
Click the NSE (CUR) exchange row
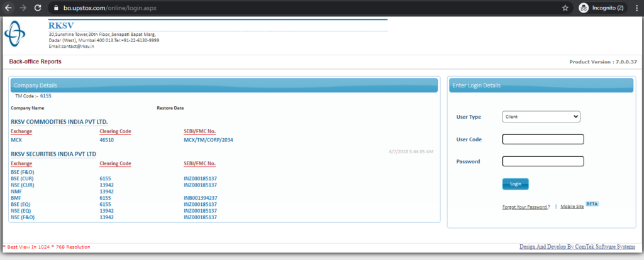22,185
